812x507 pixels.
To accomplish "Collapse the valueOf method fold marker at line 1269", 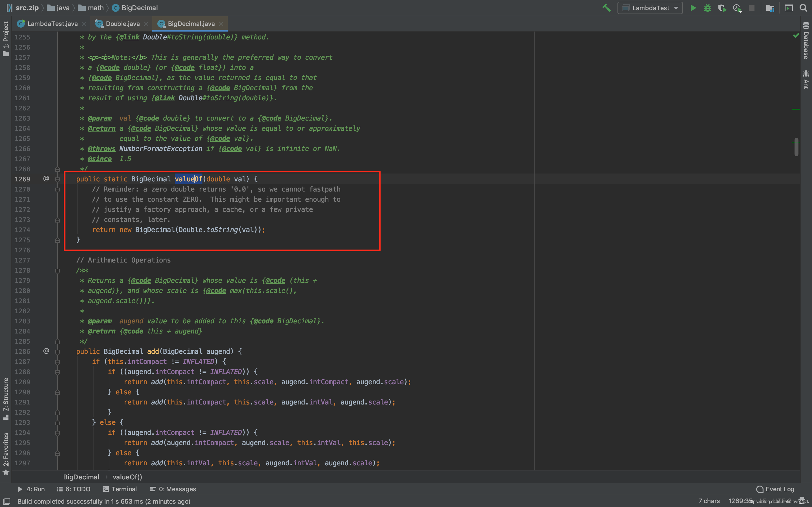I will click(58, 179).
